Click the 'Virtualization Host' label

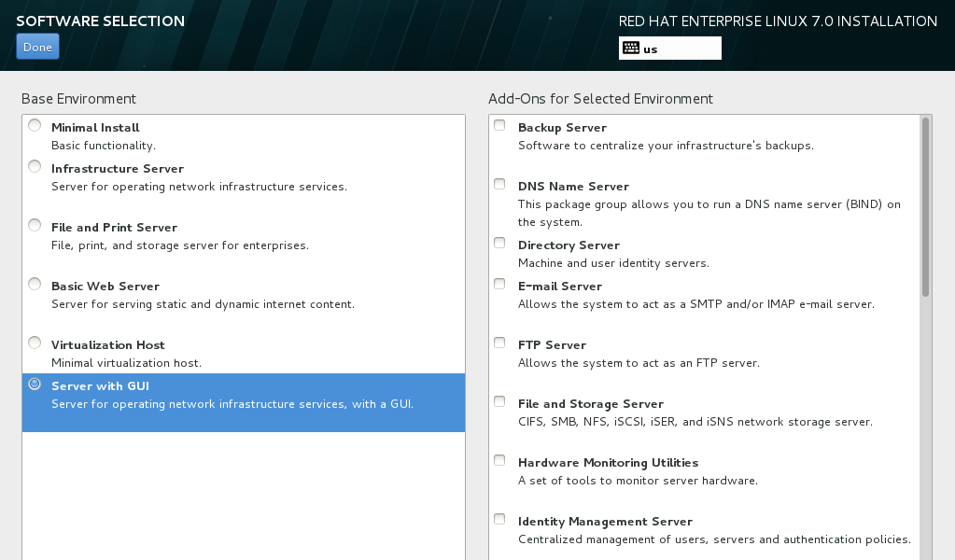(x=107, y=345)
